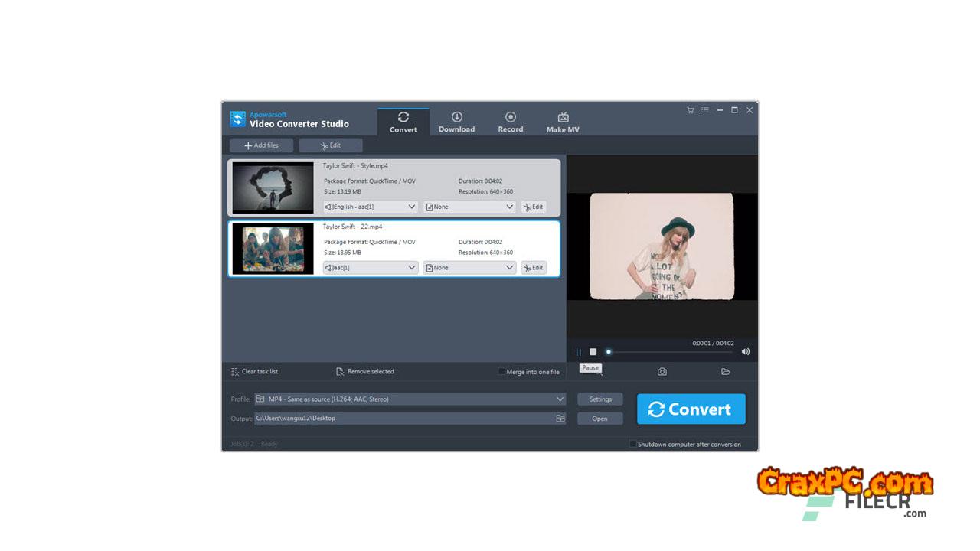980x551 pixels.
Task: Open the snapshot folder icon under preview
Action: tap(725, 372)
